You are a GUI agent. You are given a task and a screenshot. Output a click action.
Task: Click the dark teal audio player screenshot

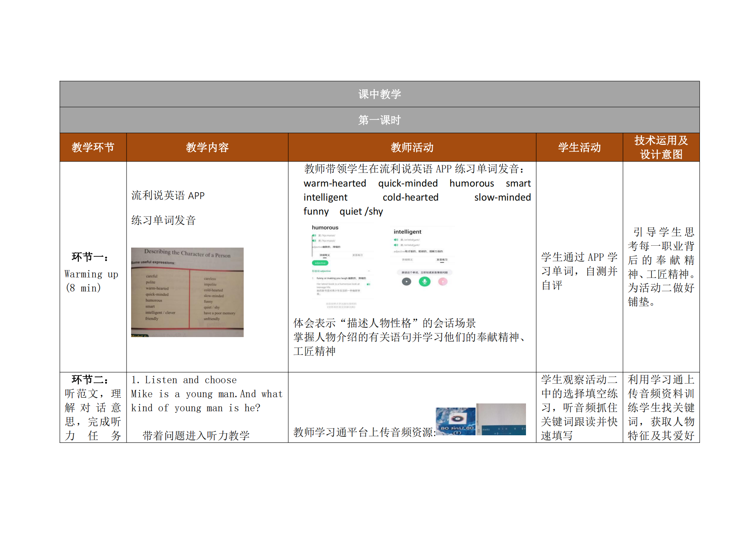click(501, 419)
